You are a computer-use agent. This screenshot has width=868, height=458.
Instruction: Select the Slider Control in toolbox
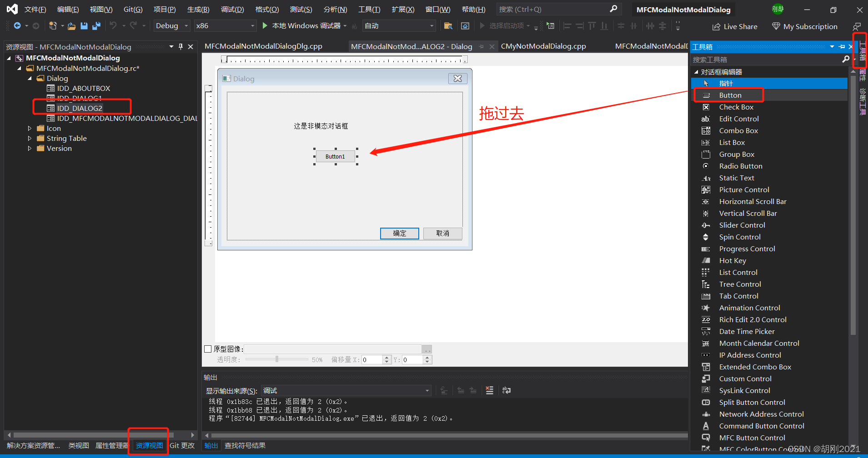click(x=769, y=225)
